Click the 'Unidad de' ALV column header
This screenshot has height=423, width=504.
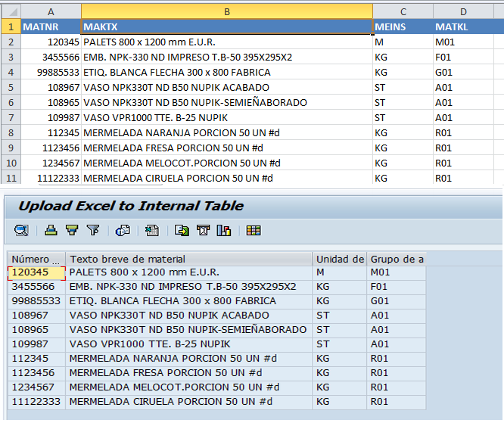(x=340, y=259)
